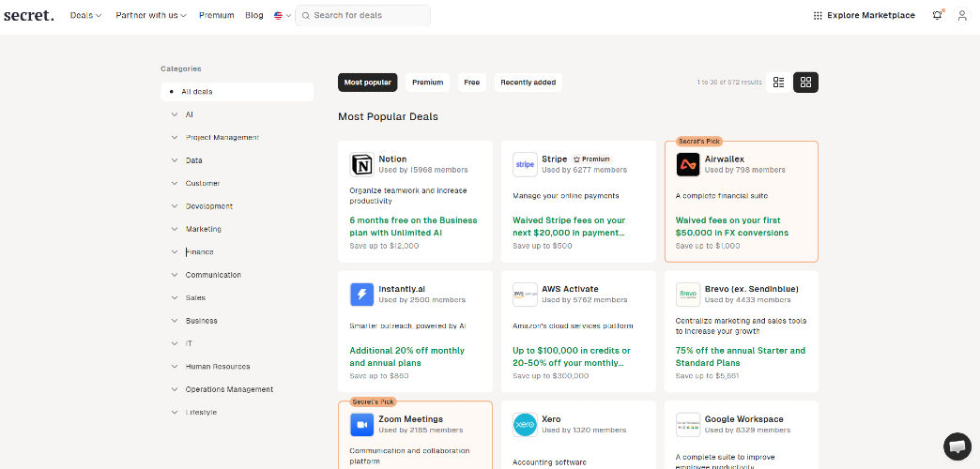
Task: Click the Most Popular Deals heading
Action: click(x=388, y=117)
